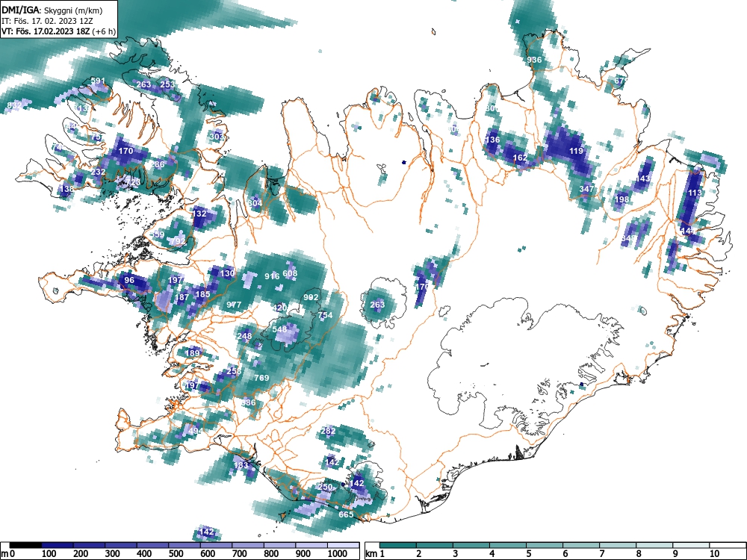Click the initial time 'IT: Fös. 17. 02. 2023 12Z'
Screen dimensions: 747x560
pos(47,21)
